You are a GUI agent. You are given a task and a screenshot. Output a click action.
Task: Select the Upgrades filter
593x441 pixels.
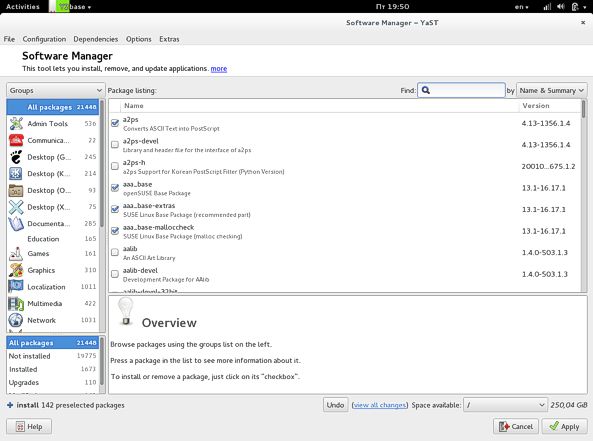click(x=53, y=382)
